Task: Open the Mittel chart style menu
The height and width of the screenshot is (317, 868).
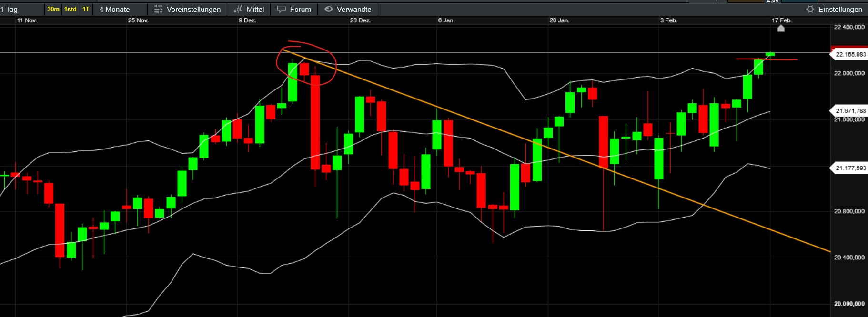Action: [249, 9]
